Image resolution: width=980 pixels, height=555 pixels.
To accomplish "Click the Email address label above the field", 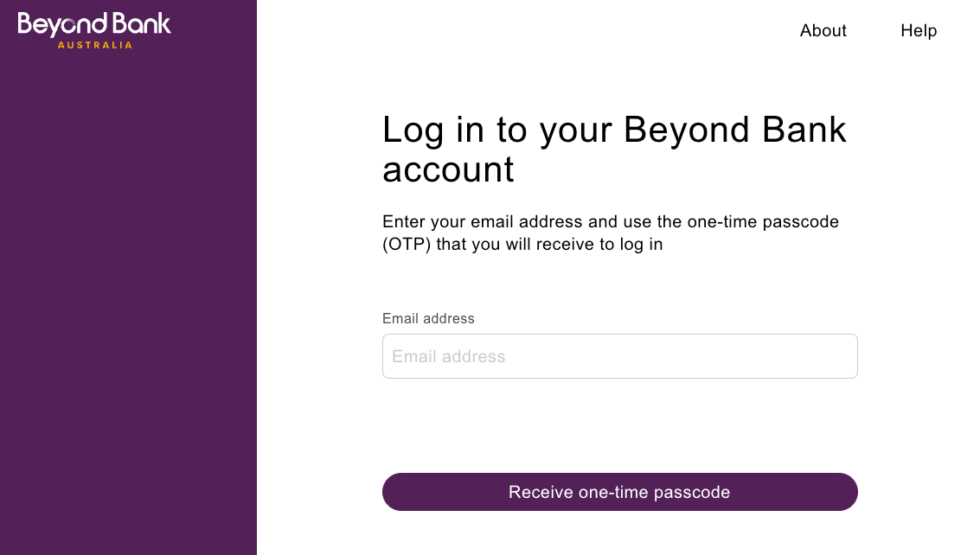I will (428, 319).
